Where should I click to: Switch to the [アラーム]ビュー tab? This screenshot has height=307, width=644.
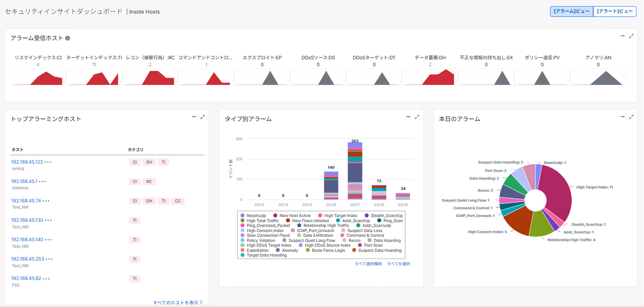572,11
